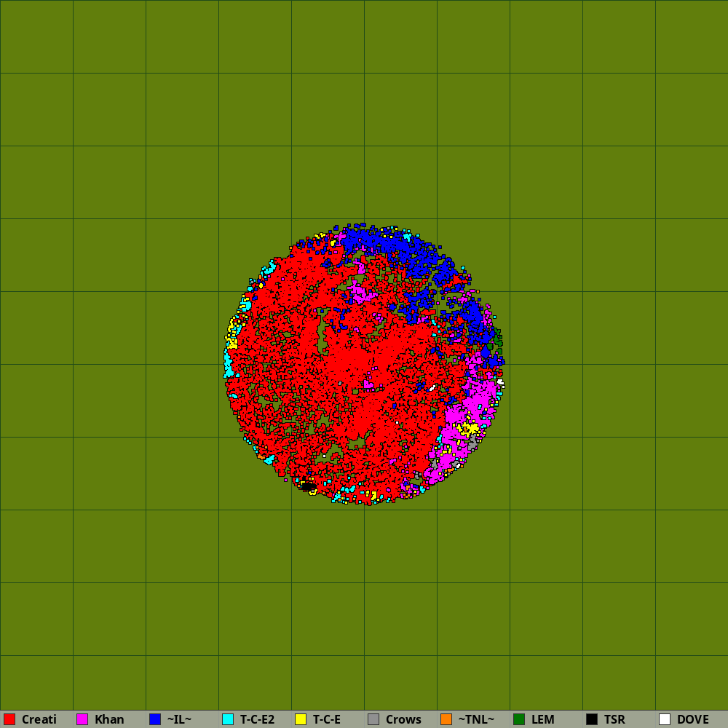Select the "DOVE" legend label text
Screen dimensions: 728x728
[692, 719]
